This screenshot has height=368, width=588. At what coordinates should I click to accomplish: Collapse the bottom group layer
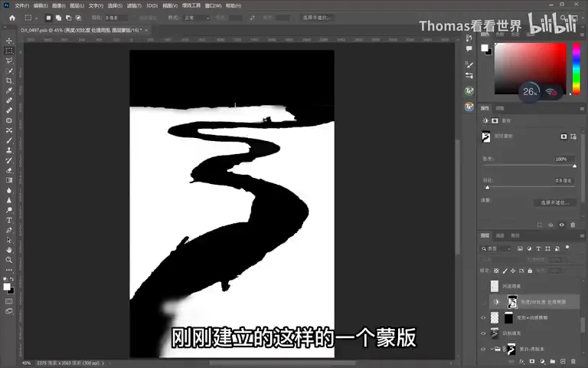pos(492,350)
